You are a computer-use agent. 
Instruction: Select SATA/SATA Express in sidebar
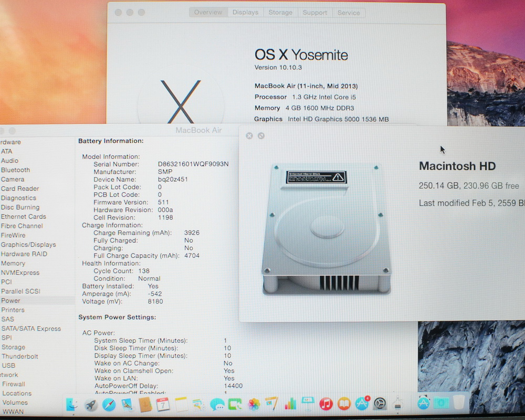pyautogui.click(x=31, y=329)
